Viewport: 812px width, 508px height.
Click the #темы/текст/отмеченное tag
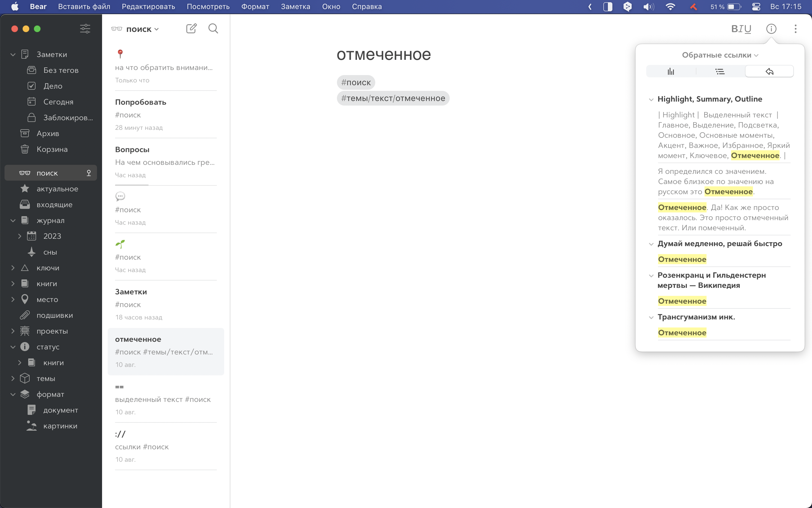393,98
